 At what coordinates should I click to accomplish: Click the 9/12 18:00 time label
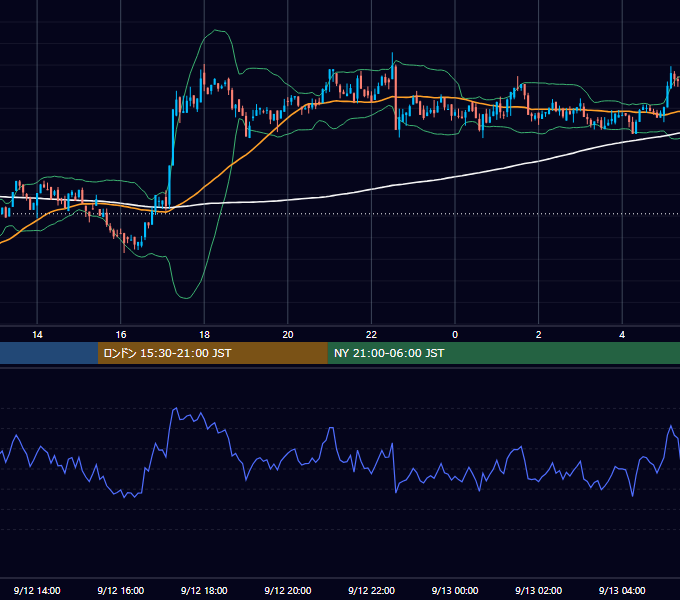pos(204,590)
